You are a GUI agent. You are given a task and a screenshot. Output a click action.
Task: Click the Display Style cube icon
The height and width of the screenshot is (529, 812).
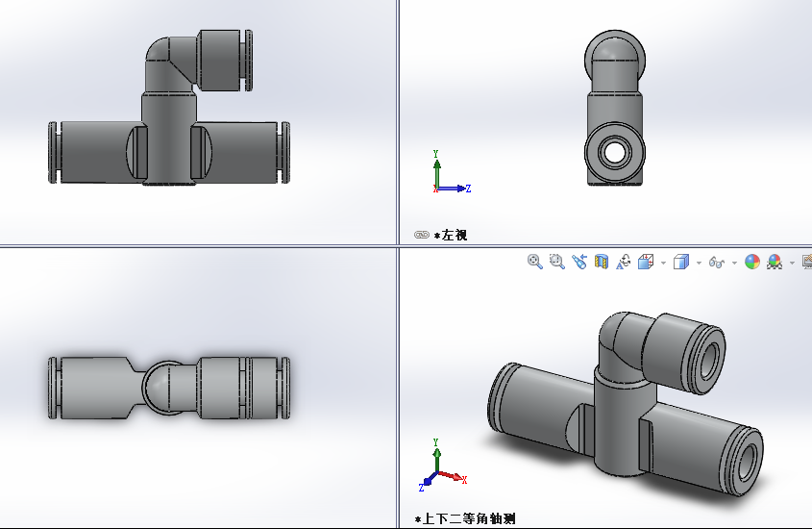pos(680,262)
